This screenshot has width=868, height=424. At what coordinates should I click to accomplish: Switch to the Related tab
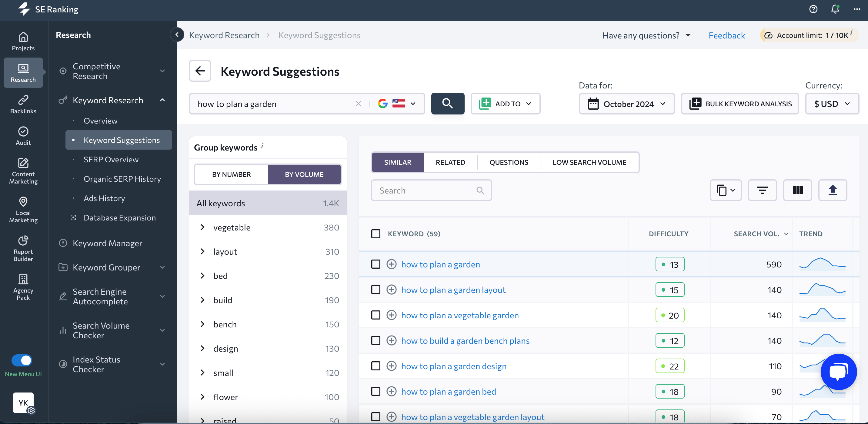451,162
